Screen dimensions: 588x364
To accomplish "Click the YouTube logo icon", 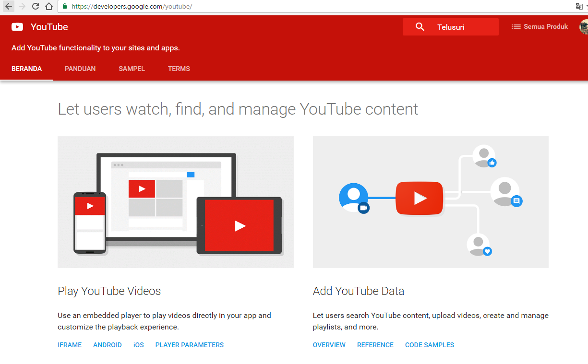I will (x=17, y=27).
